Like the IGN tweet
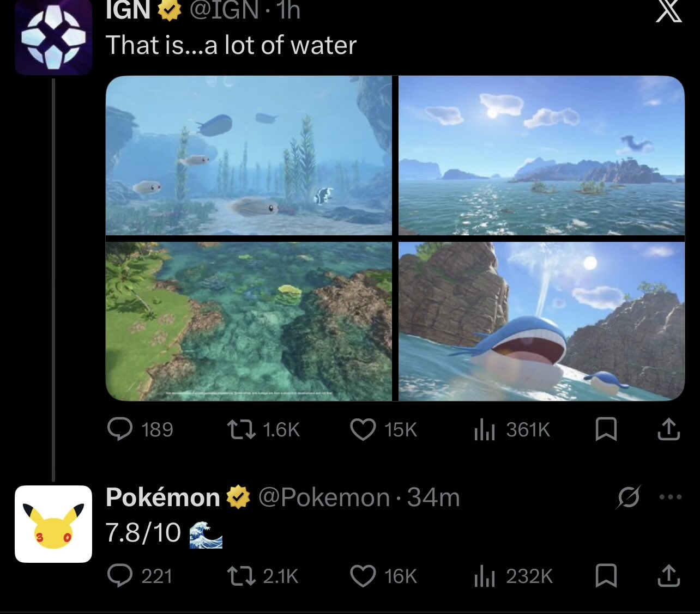The height and width of the screenshot is (614, 700). (363, 429)
